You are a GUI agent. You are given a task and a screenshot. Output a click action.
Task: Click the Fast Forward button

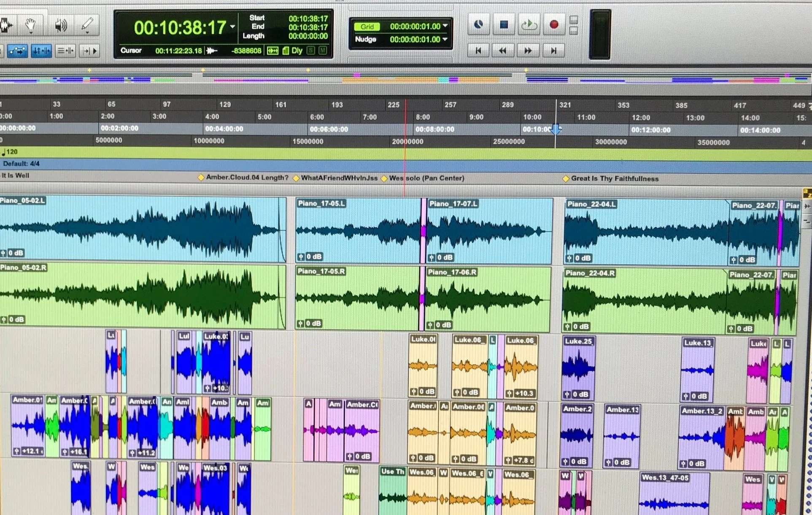[x=528, y=51]
